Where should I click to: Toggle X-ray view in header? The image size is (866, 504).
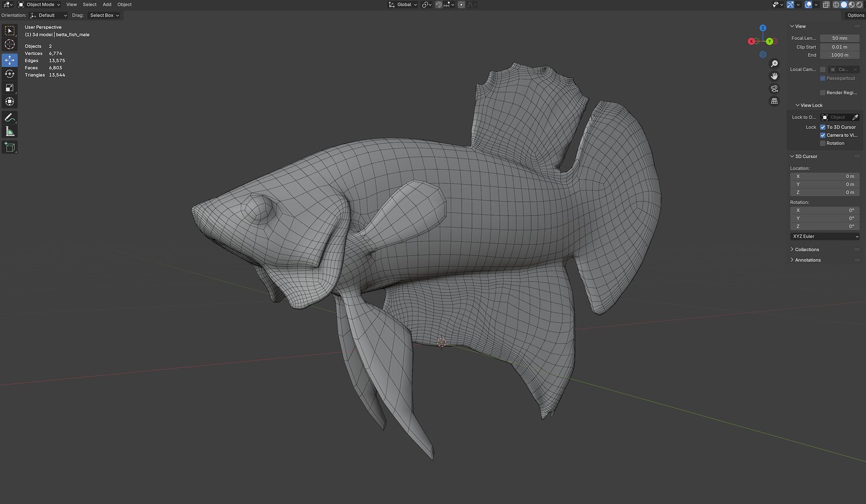pyautogui.click(x=826, y=5)
